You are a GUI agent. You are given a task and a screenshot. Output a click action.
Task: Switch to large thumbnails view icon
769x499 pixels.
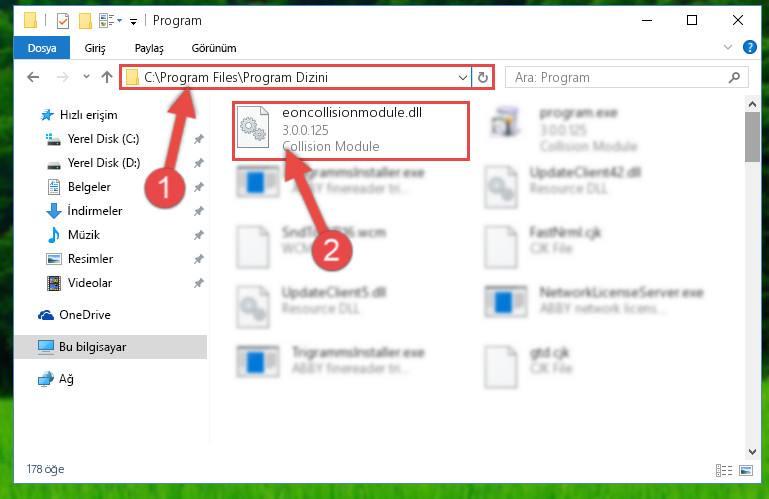tap(745, 471)
